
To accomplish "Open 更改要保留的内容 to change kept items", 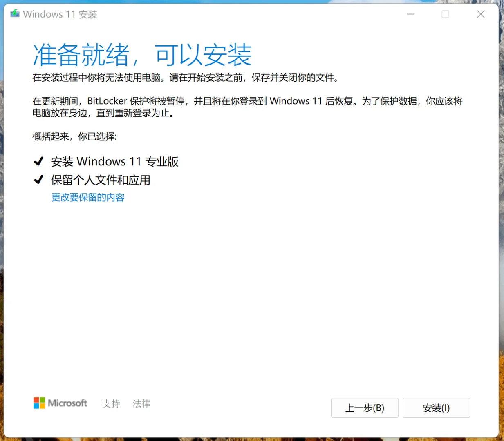I will pos(87,197).
